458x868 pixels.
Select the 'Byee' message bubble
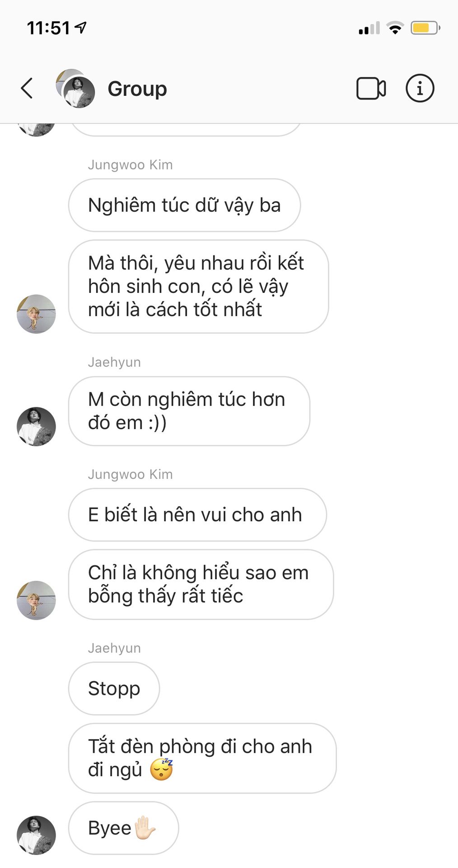pyautogui.click(x=123, y=828)
